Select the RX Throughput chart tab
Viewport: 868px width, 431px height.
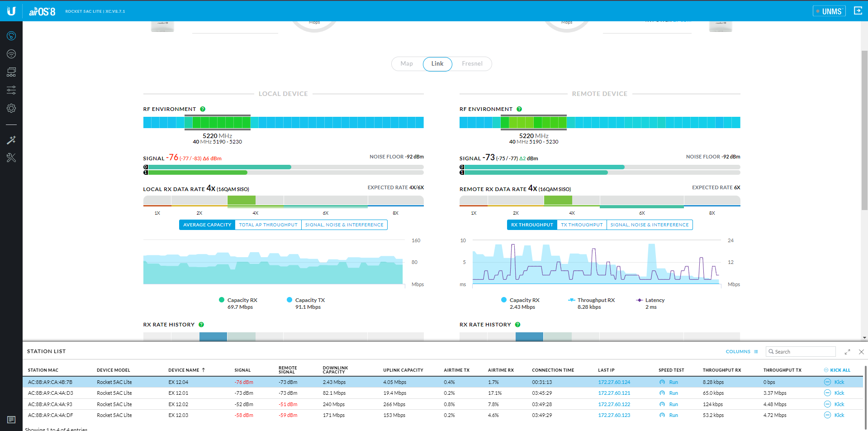click(532, 225)
